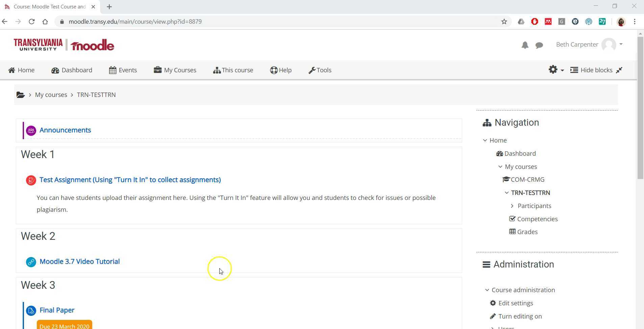Viewport: 644px width, 329px height.
Task: Open the Final Paper assignment
Action: tap(57, 310)
